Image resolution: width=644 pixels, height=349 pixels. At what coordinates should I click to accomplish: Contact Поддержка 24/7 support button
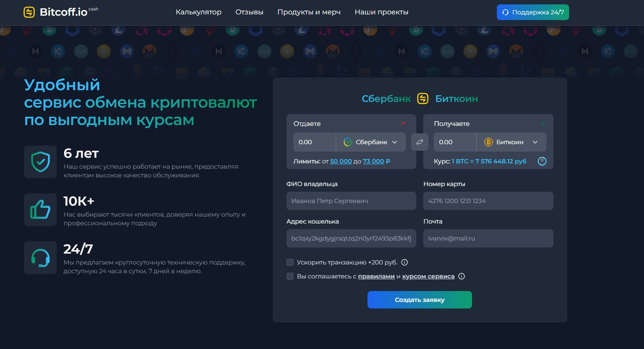click(x=533, y=12)
